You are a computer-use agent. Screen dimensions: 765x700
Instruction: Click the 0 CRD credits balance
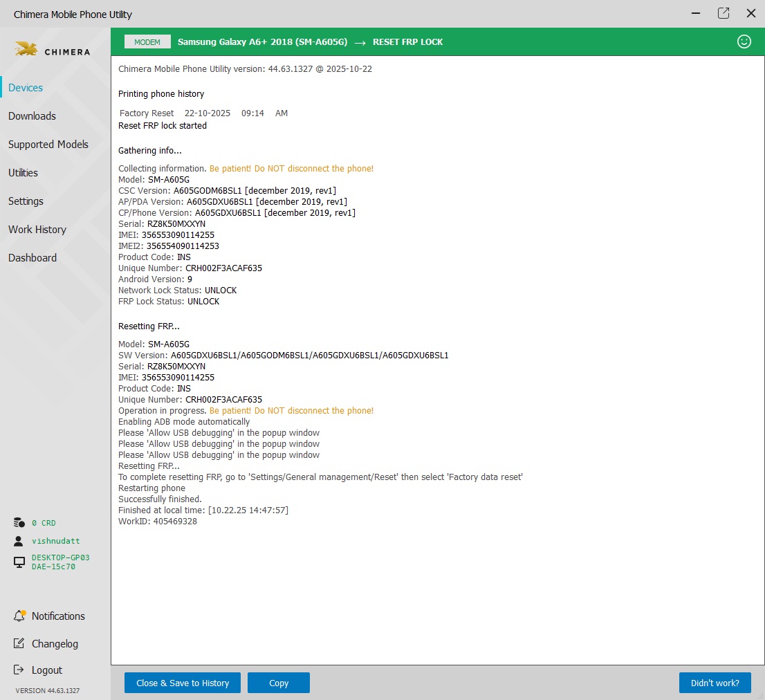click(x=44, y=523)
